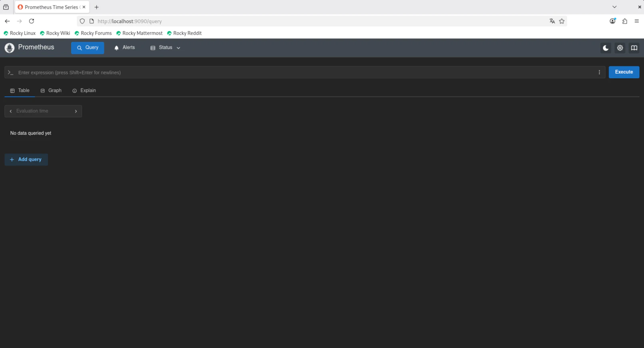Open the Rocky Mattermost bookmark

(140, 33)
